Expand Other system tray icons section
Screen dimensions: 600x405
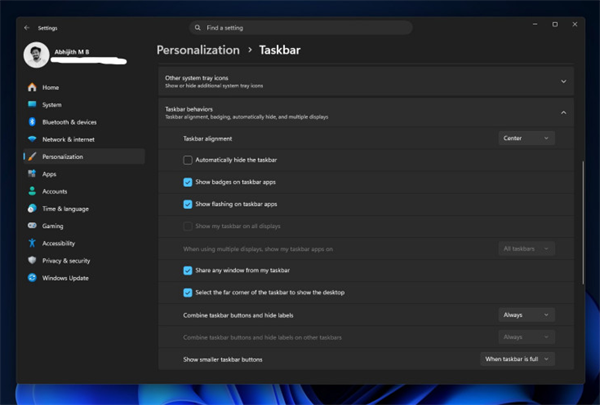(x=366, y=81)
